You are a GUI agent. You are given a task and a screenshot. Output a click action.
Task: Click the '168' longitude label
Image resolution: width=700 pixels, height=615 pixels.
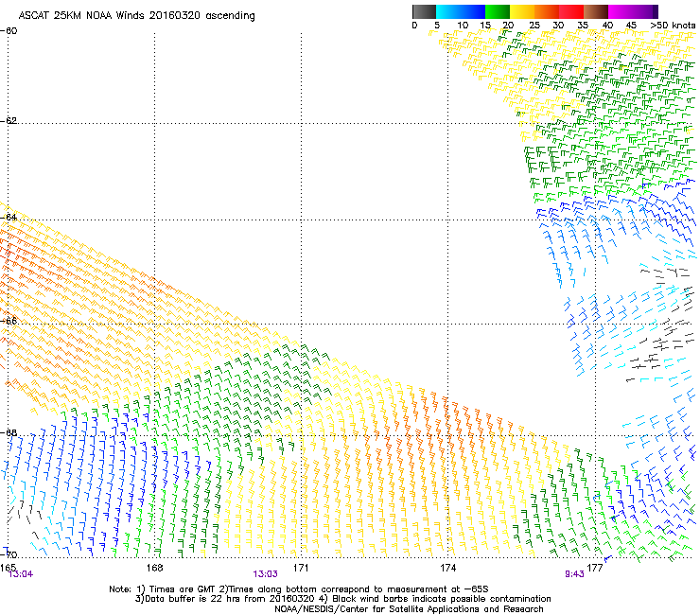point(154,567)
